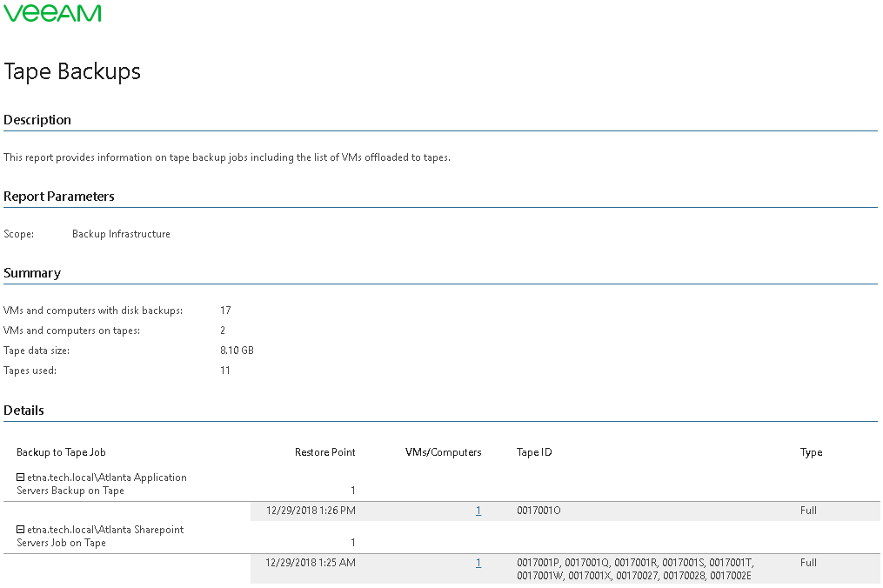Select the 12/29/2018 1:26 PM timestamp
Image resolution: width=883 pixels, height=588 pixels.
[311, 511]
